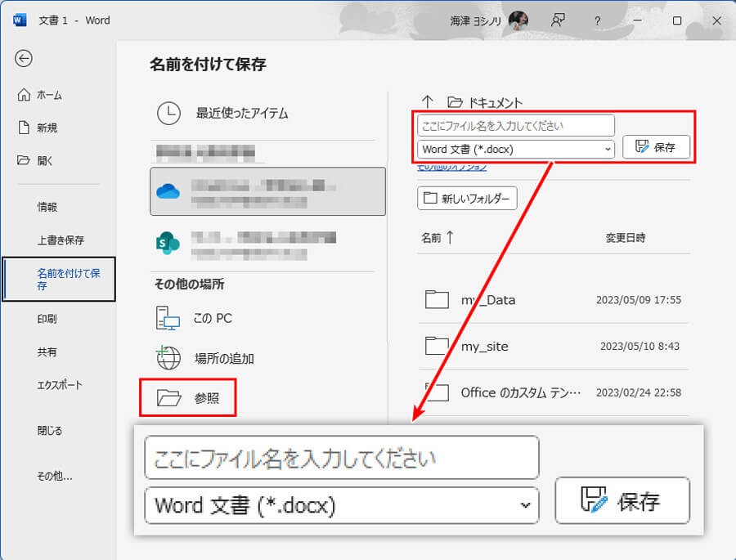Image resolution: width=736 pixels, height=560 pixels.
Task: Click the folder icon beside 参照
Action: point(168,398)
